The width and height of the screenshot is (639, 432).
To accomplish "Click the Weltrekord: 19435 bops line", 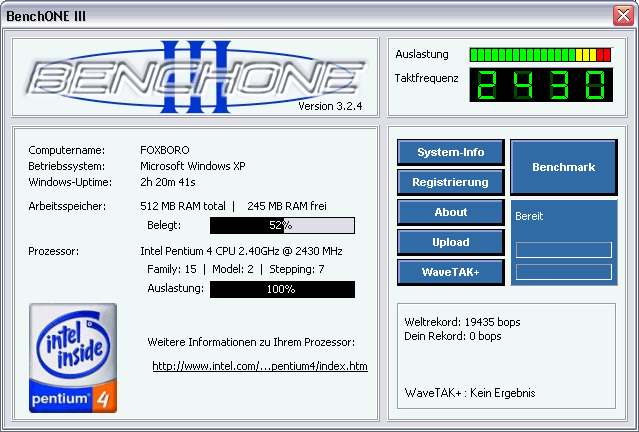I will [462, 322].
